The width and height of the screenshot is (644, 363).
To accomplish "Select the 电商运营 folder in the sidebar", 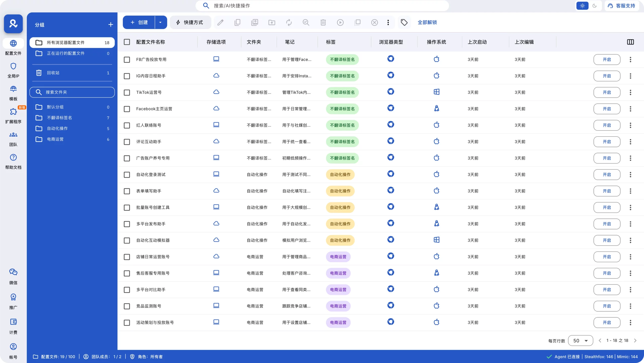I will (55, 139).
